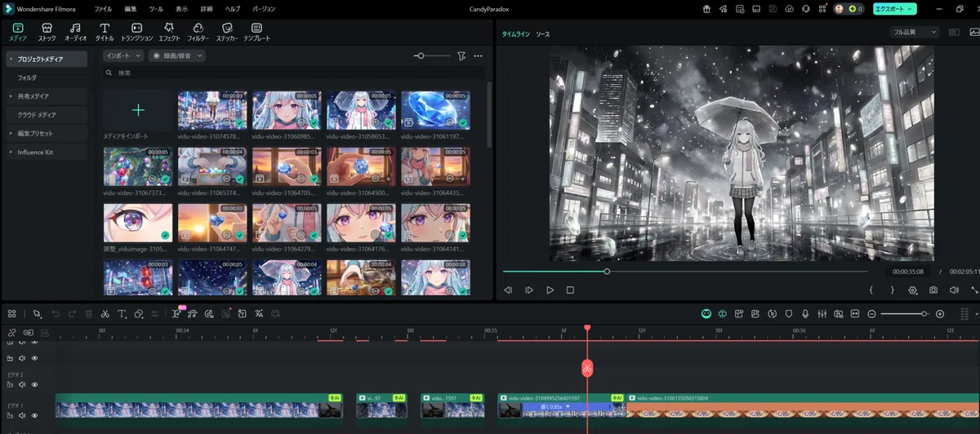Viewport: 980px width, 434px height.
Task: Click the undo arrow in timeline toolbar
Action: (56, 313)
